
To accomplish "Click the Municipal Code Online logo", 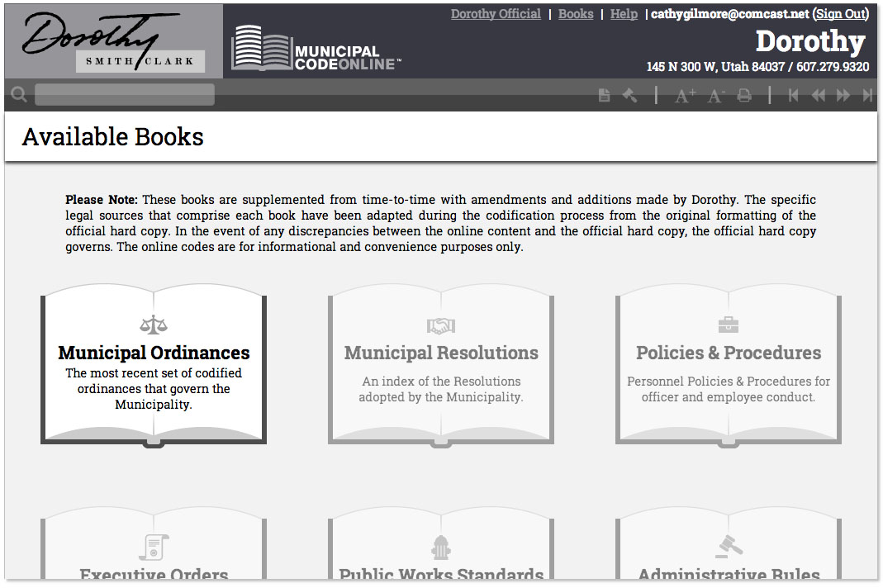I will coord(316,49).
